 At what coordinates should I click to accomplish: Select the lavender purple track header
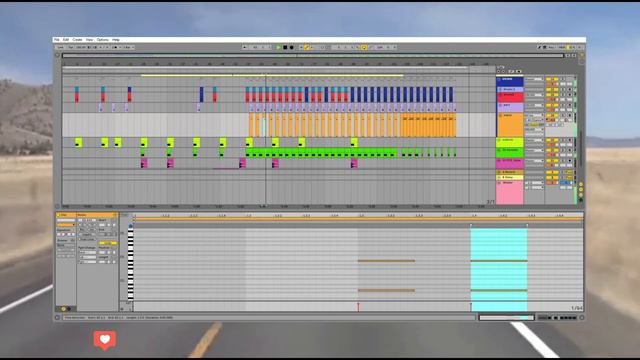(x=510, y=107)
